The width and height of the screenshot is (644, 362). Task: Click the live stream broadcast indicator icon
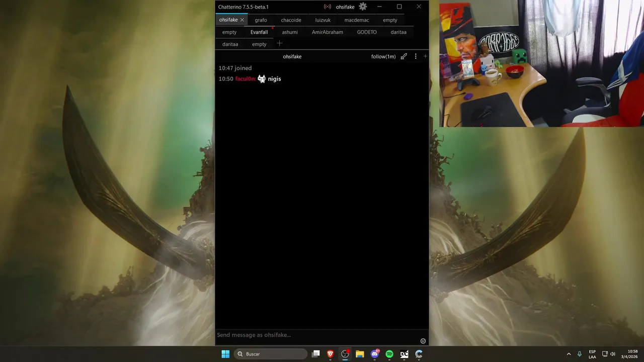[x=328, y=7]
